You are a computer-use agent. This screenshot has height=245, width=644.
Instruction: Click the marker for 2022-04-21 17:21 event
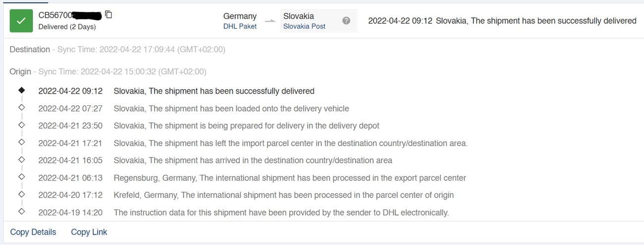21,143
